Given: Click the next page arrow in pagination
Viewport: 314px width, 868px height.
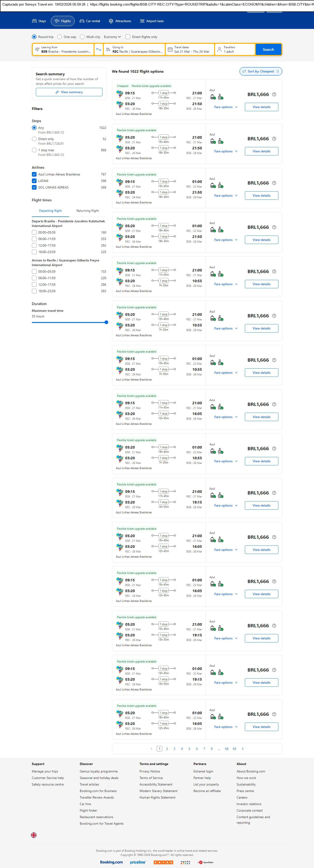Looking at the screenshot, I should coord(243,748).
